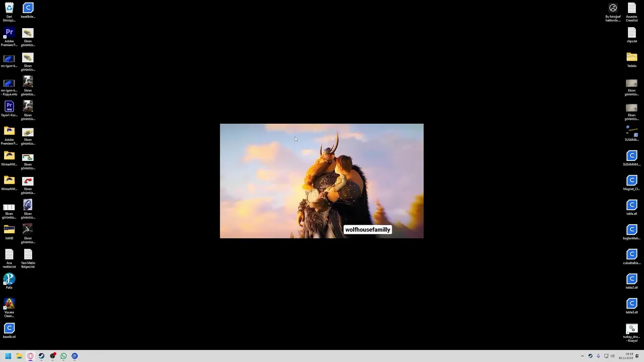Open File Explorer from the taskbar
This screenshot has height=362, width=644.
(19, 356)
